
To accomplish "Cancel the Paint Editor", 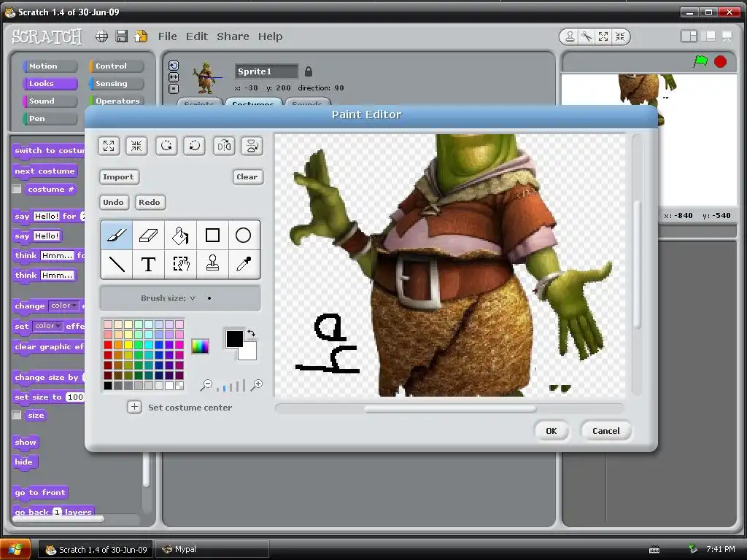I will point(606,431).
